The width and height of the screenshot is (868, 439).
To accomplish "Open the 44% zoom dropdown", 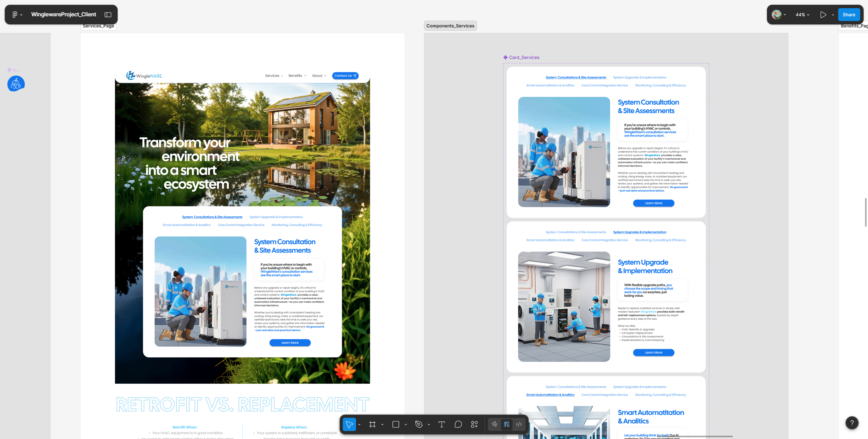I will pyautogui.click(x=802, y=15).
